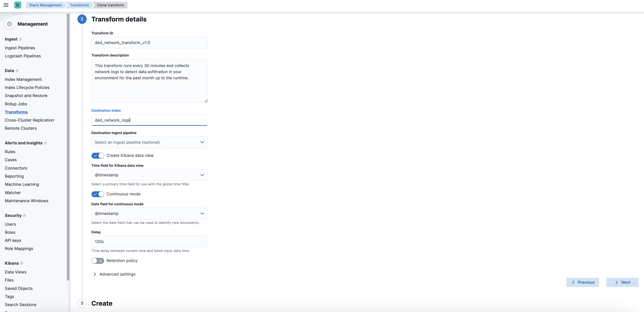Viewport: 644px width, 312px height.
Task: Click the Previous button
Action: (x=583, y=282)
